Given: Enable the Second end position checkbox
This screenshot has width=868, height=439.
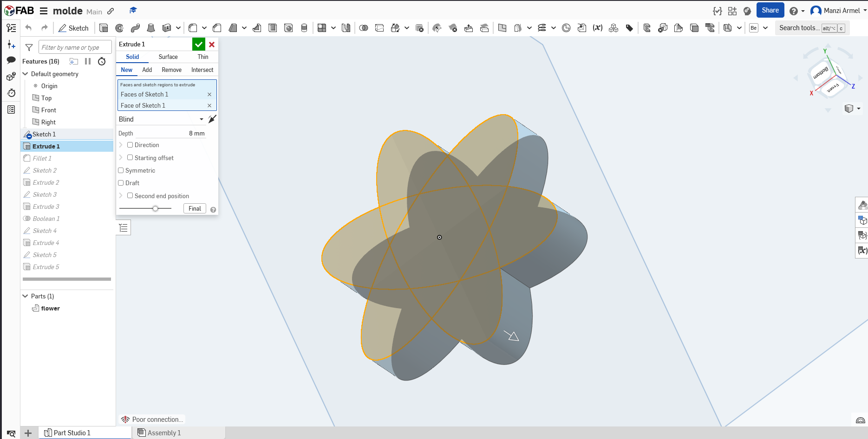Looking at the screenshot, I should click(x=130, y=196).
